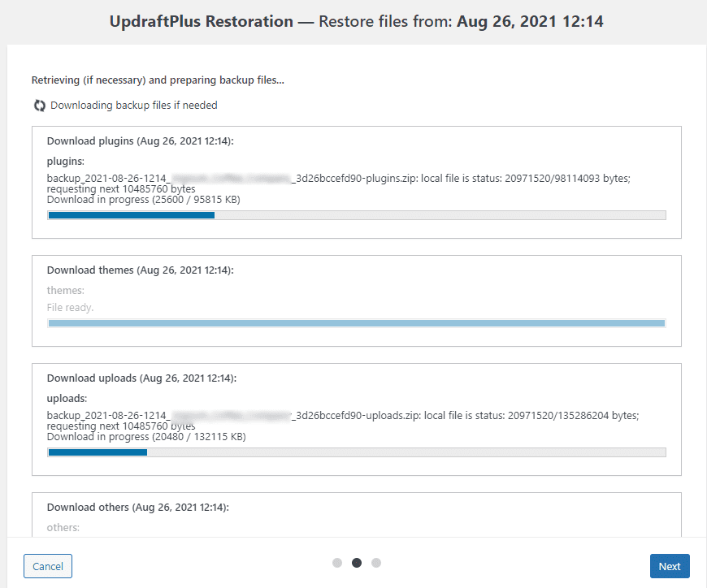Click the Cancel button

coord(48,566)
